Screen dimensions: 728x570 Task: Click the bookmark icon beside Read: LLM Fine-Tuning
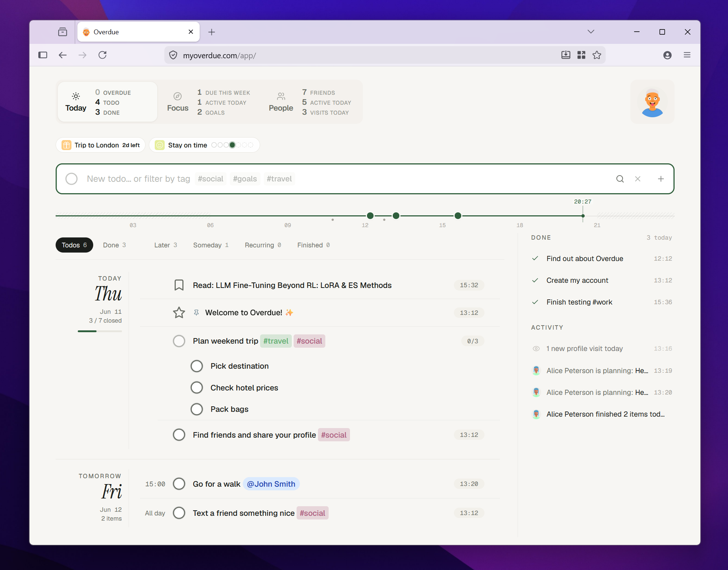tap(179, 285)
